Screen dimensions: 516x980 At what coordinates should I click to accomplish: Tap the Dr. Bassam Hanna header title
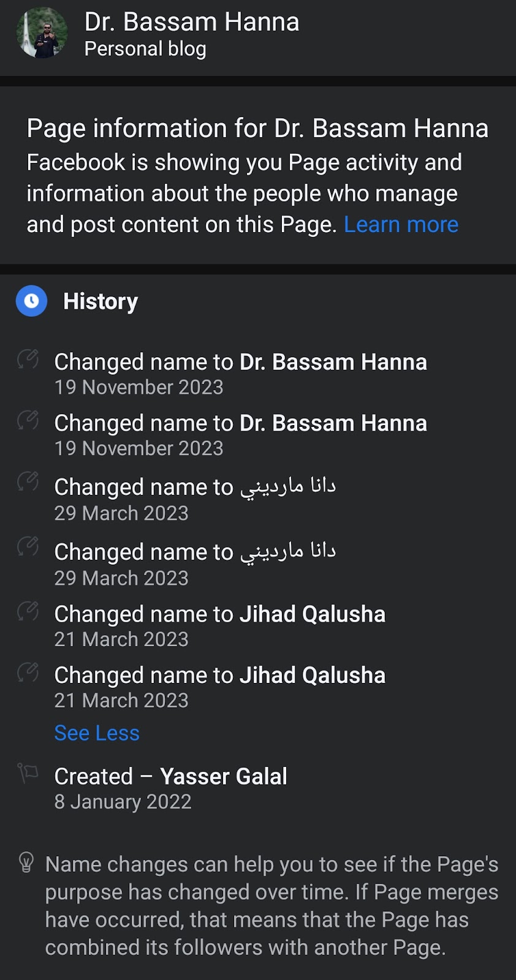click(x=192, y=22)
